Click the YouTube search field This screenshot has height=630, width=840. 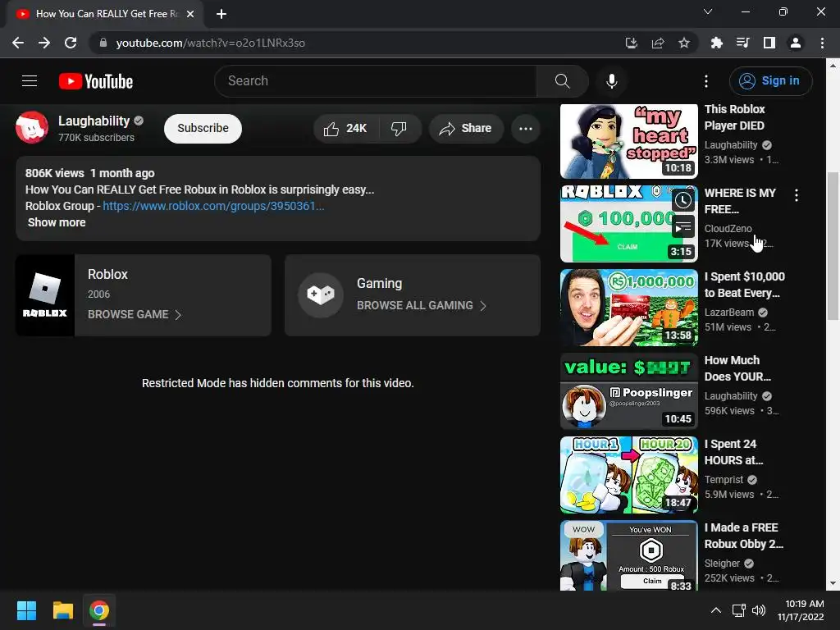(x=375, y=81)
